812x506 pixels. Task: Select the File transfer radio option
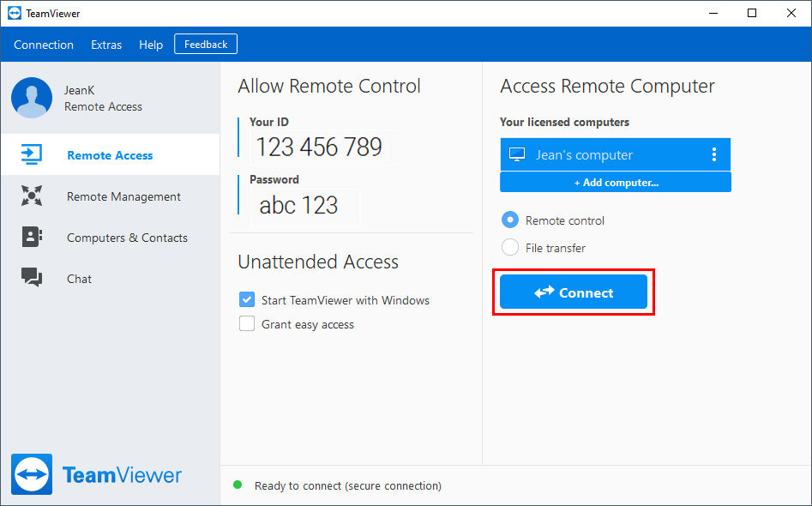[x=510, y=247]
